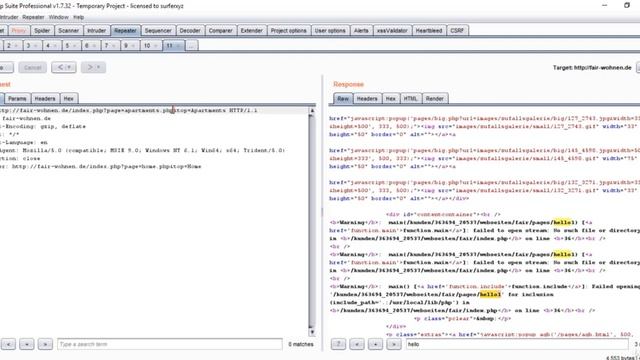Open the Window menu

tap(58, 17)
